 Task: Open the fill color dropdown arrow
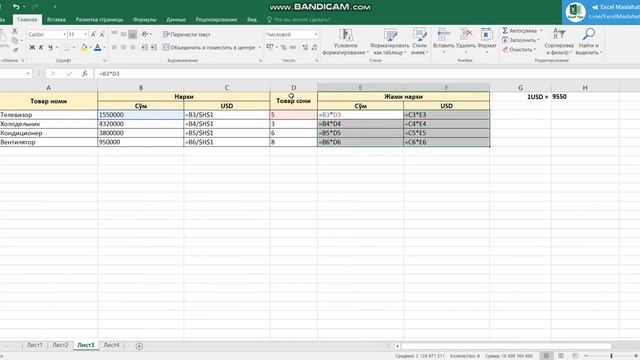[90, 48]
